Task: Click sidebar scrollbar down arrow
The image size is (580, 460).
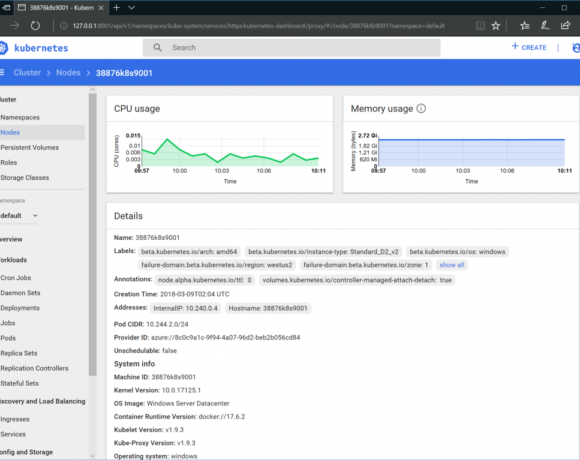Action: tap(92, 456)
